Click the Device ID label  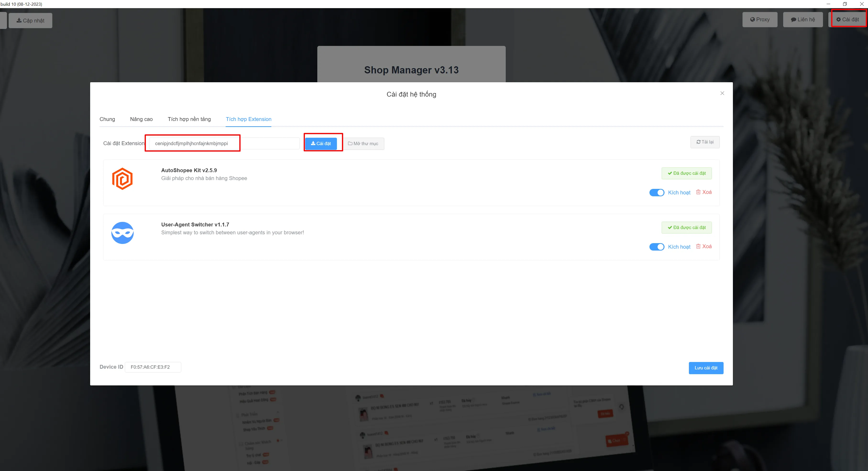click(111, 367)
